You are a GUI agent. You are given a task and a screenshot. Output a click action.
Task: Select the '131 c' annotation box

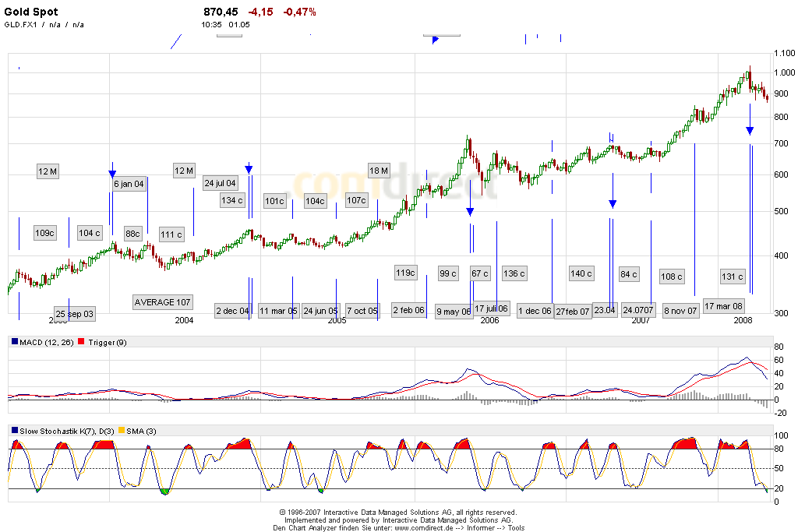pyautogui.click(x=733, y=277)
